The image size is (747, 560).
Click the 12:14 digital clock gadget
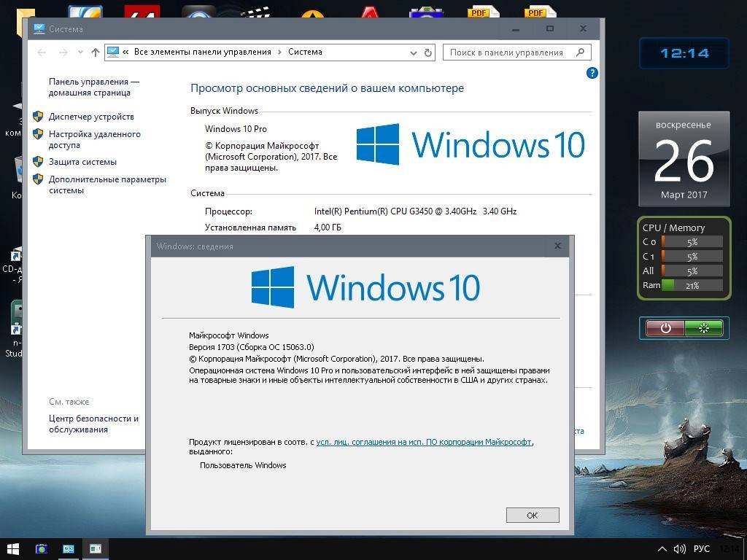684,53
